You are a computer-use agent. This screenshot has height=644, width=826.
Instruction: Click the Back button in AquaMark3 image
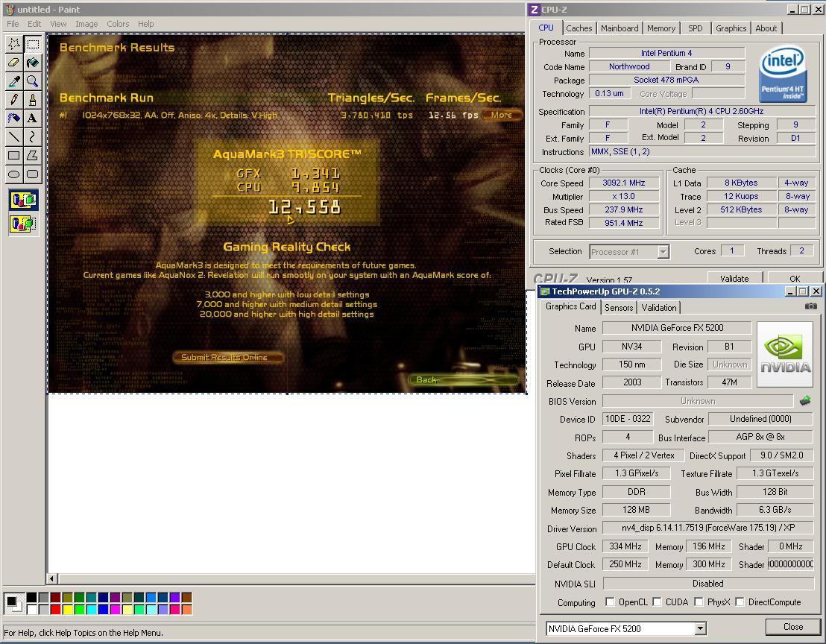point(464,379)
